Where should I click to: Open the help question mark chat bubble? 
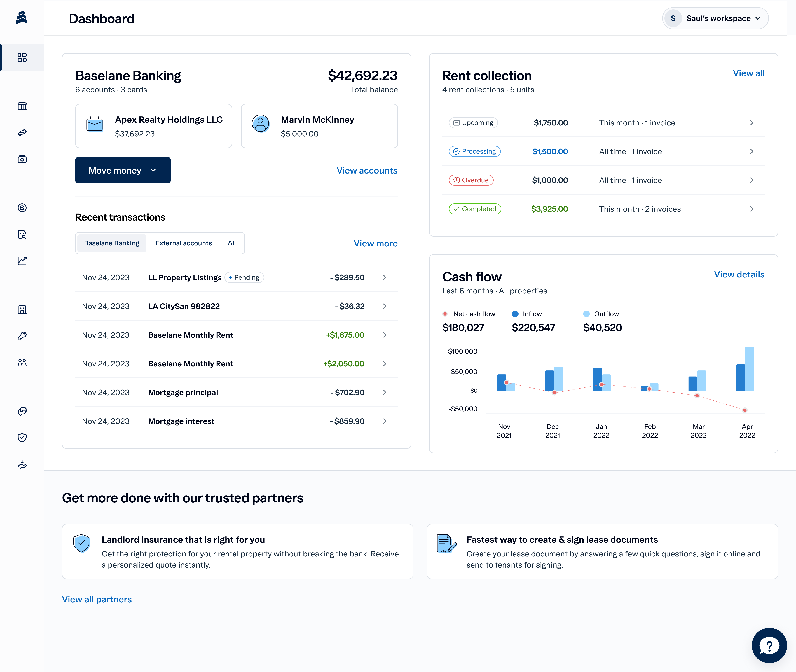[769, 646]
